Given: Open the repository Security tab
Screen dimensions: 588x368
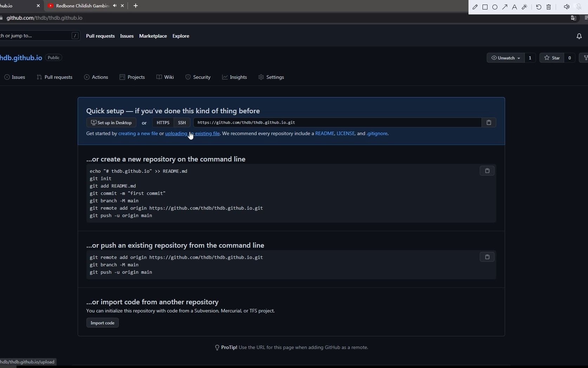Looking at the screenshot, I should click(198, 77).
